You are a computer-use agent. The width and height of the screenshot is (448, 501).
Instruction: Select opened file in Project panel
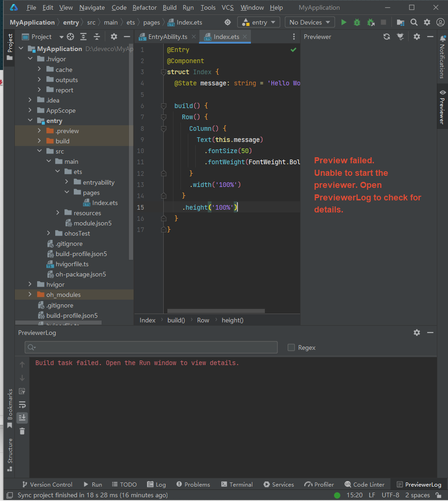coord(70,37)
